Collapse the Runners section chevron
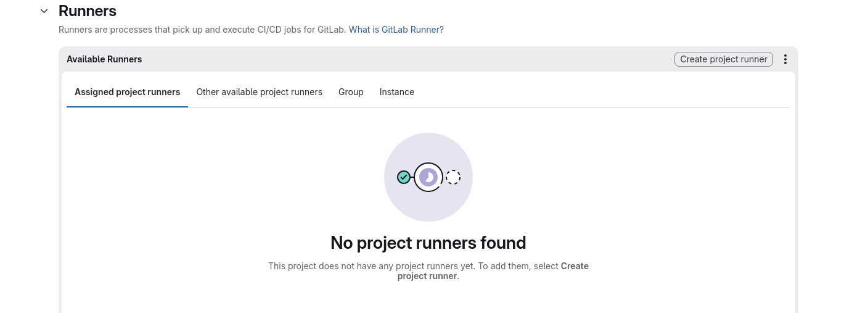Viewport: 868px width, 313px height. click(x=44, y=11)
